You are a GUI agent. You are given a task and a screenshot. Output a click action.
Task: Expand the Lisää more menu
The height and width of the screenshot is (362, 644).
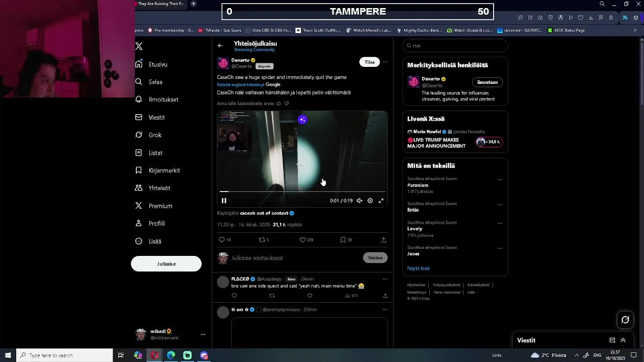click(148, 241)
